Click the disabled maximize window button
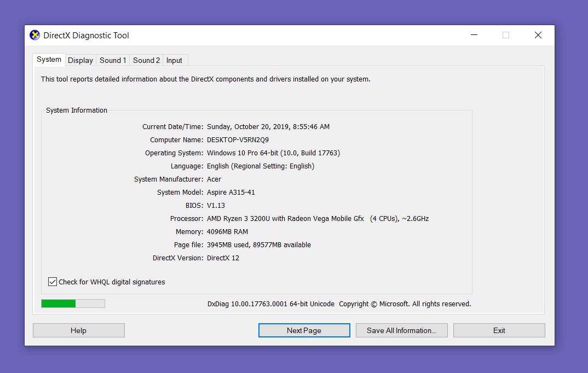Image resolution: width=588 pixels, height=373 pixels. tap(506, 35)
